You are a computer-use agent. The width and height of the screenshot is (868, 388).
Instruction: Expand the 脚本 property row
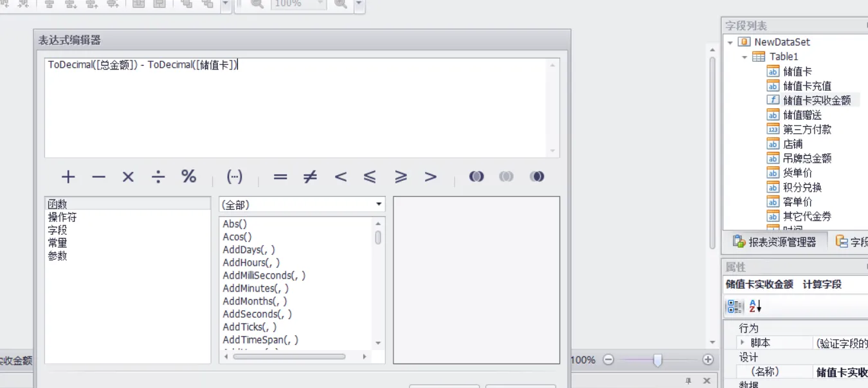(743, 343)
